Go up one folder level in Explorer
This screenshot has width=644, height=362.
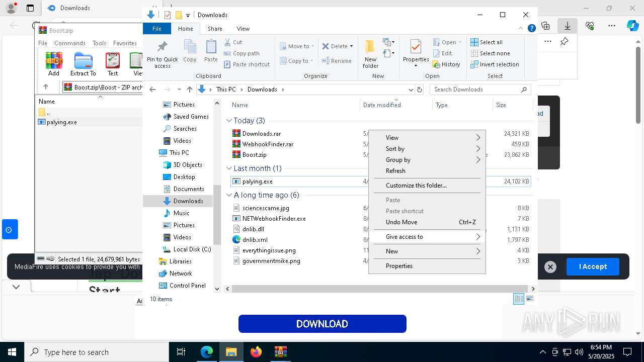190,89
